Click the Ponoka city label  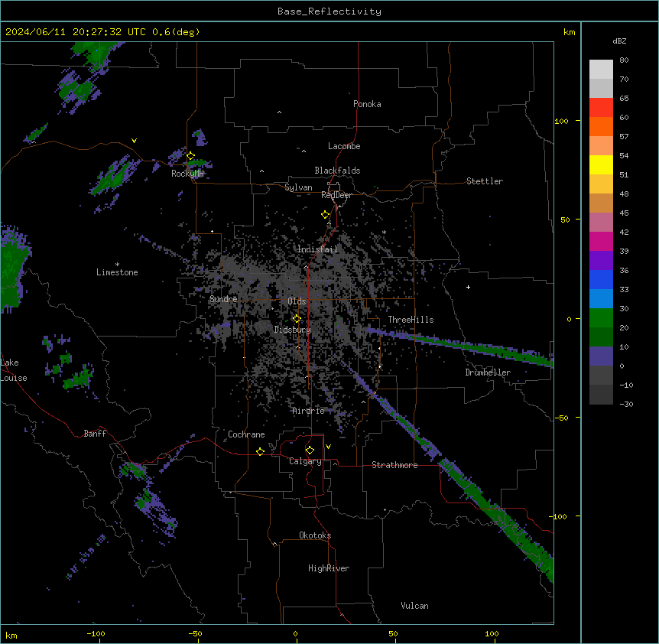[367, 104]
